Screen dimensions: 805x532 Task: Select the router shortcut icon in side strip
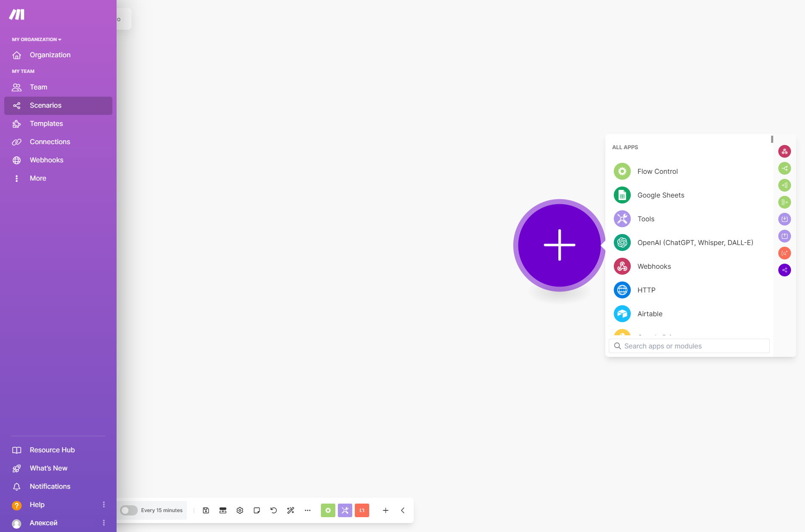(x=785, y=168)
